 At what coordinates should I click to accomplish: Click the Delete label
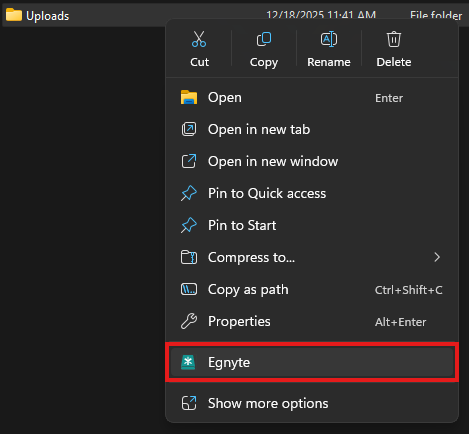394,62
